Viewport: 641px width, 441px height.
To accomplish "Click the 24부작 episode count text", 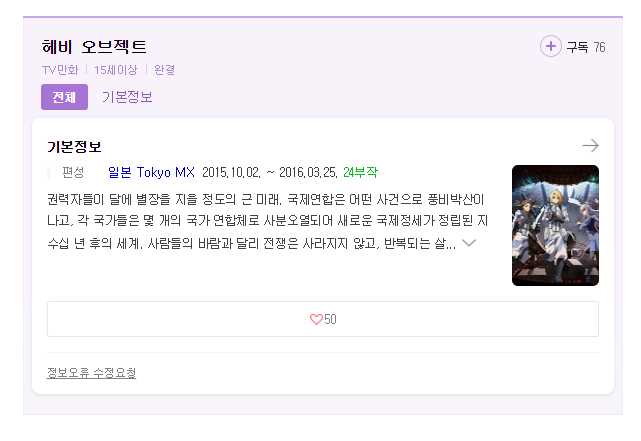I will (x=360, y=172).
